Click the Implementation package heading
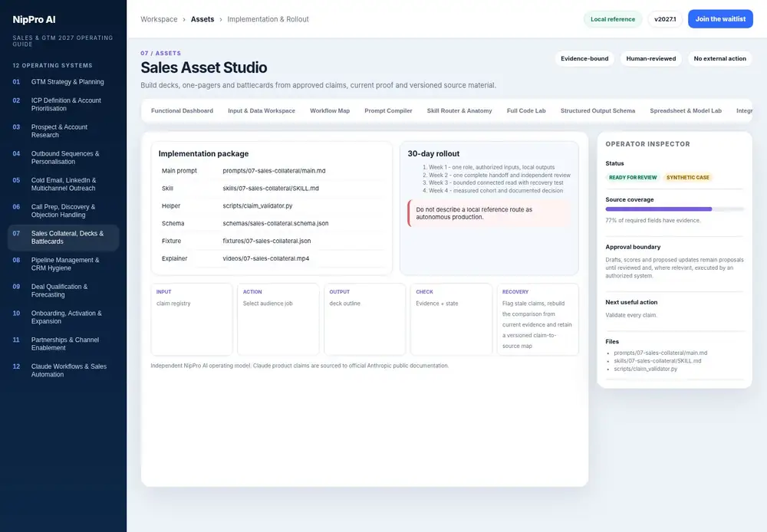 [x=203, y=153]
